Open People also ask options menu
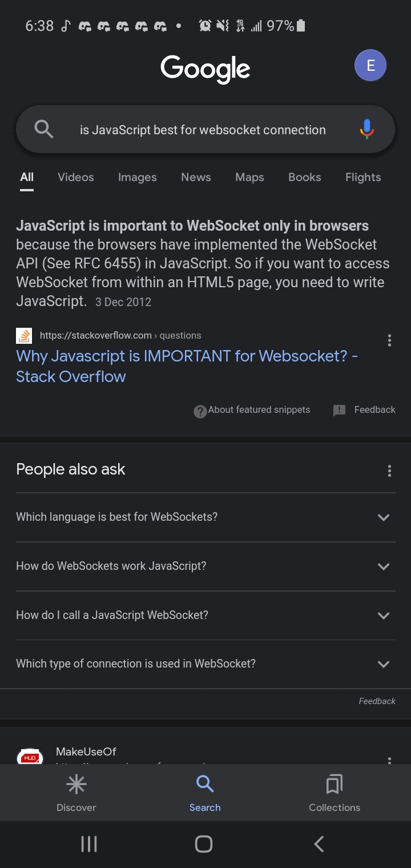 click(389, 471)
